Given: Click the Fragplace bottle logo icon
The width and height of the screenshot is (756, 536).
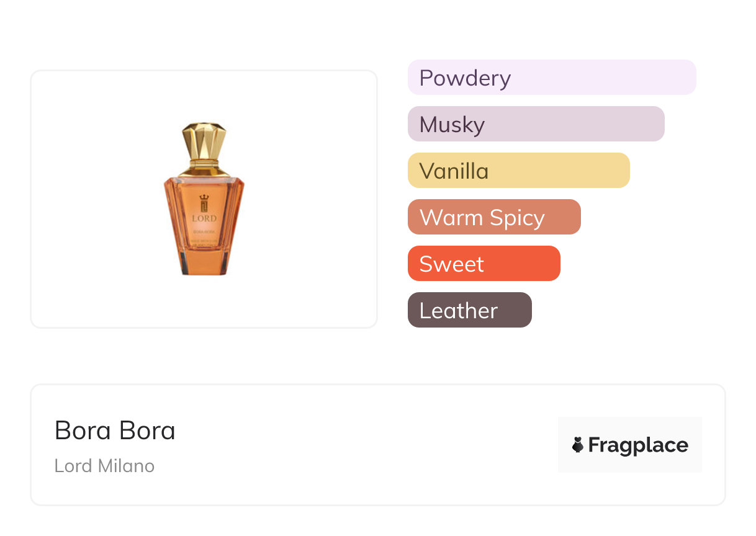Looking at the screenshot, I should (x=578, y=445).
